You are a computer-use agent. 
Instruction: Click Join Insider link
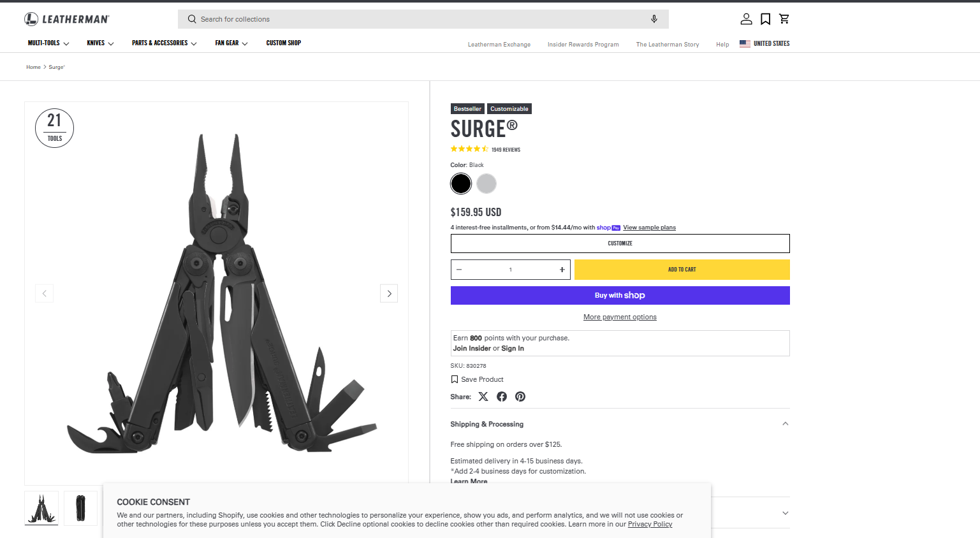472,349
